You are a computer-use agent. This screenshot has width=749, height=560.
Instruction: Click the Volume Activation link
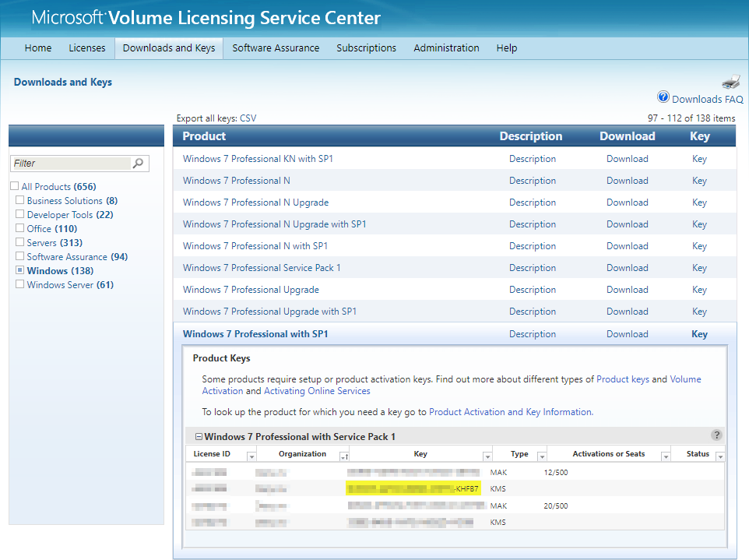pos(452,385)
